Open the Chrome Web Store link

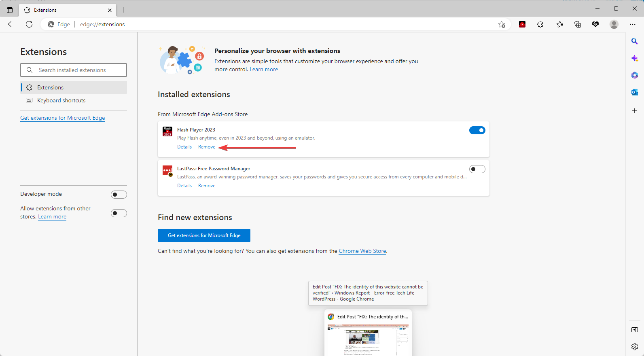362,251
